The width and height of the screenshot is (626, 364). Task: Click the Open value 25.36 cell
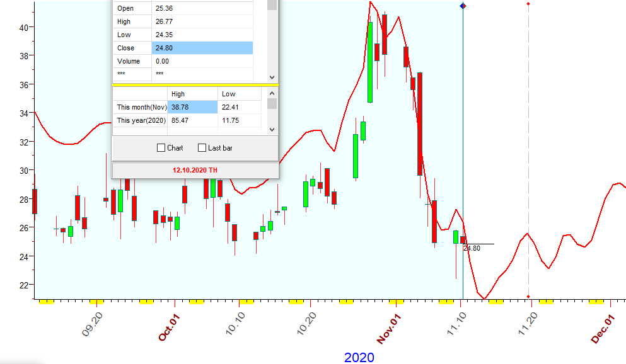(x=202, y=8)
